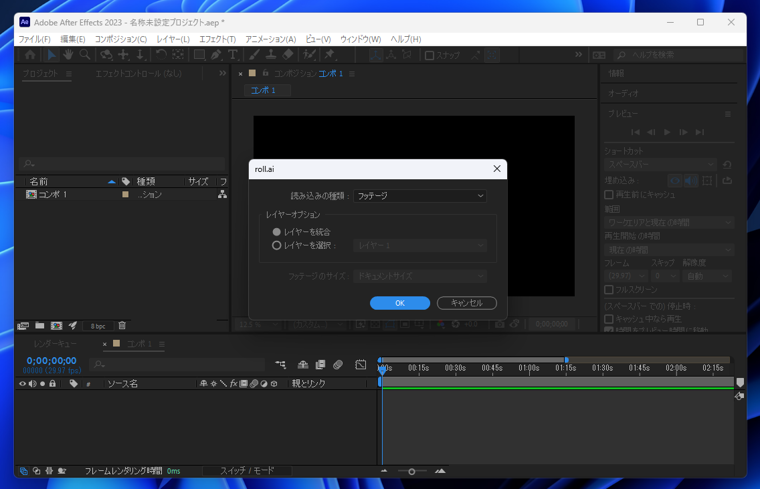Select the Brush tool
760x489 pixels.
click(254, 55)
